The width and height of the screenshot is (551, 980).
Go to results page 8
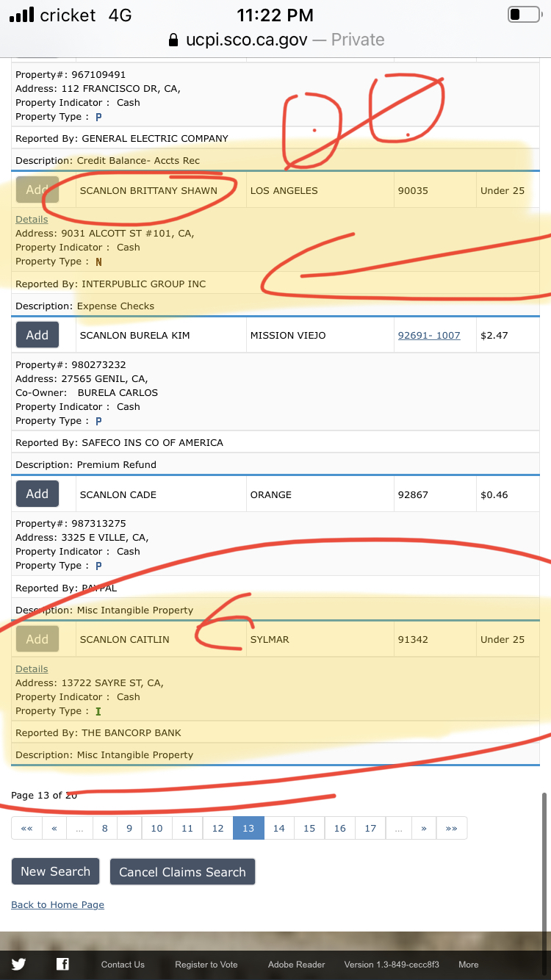105,828
